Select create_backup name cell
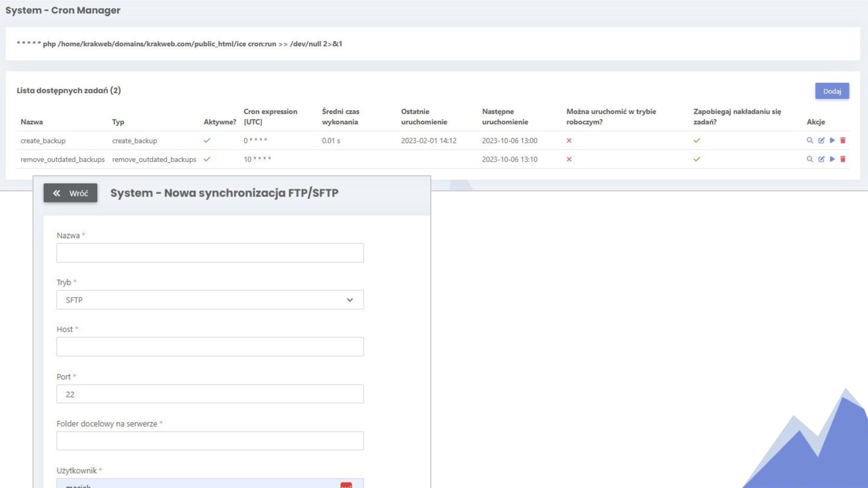 point(43,141)
